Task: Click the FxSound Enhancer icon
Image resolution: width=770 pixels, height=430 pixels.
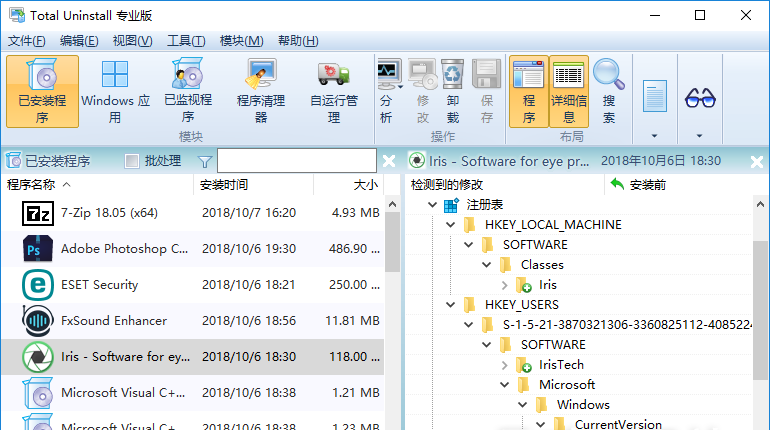Action: tap(38, 321)
